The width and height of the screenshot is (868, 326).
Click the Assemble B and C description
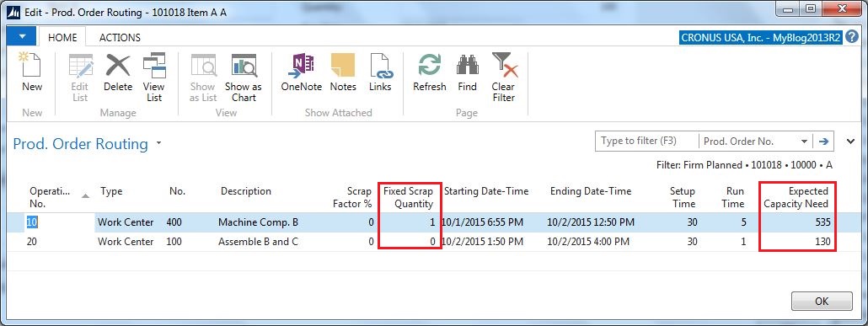point(258,241)
